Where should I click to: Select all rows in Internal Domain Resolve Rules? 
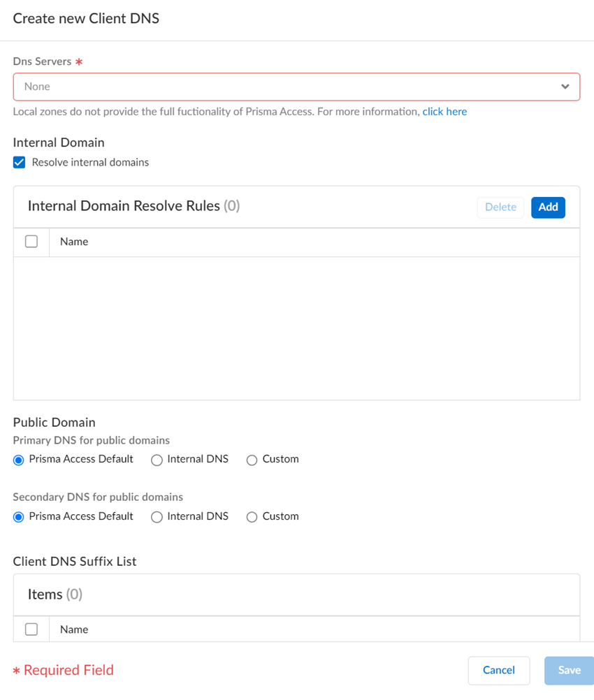31,241
